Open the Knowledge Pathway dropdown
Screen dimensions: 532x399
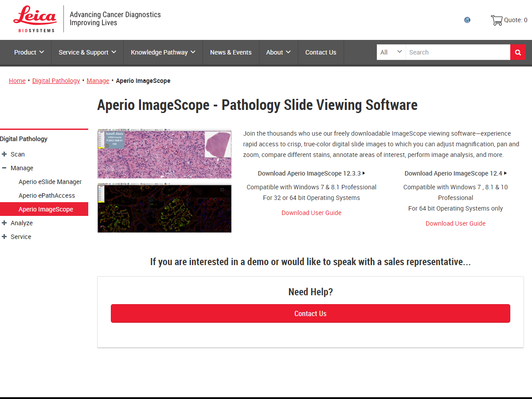(x=163, y=52)
